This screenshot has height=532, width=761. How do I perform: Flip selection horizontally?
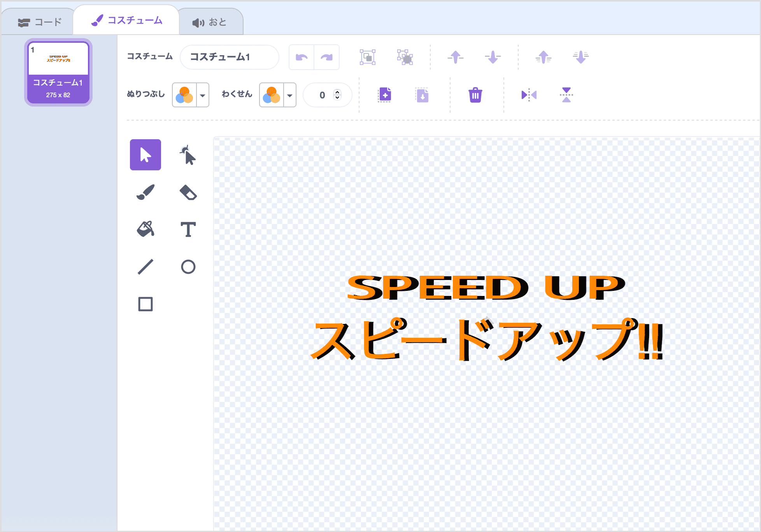[x=529, y=95]
